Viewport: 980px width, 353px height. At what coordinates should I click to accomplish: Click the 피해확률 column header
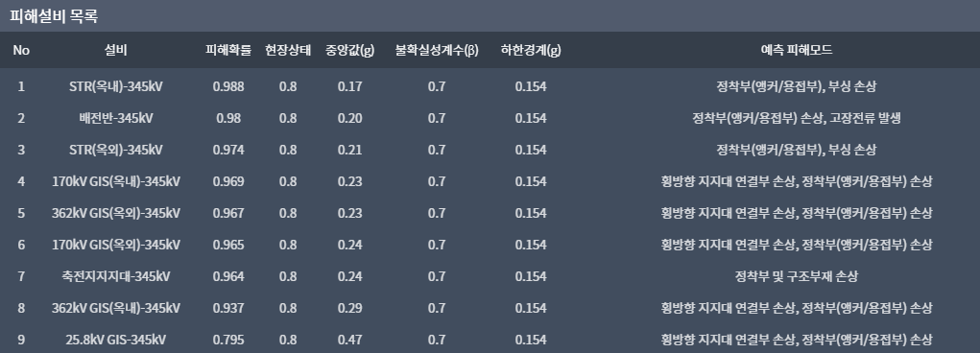pos(228,50)
